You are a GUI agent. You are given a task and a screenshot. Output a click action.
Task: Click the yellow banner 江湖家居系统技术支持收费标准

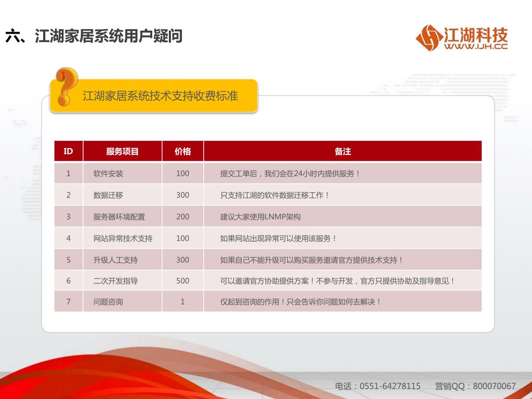coord(154,96)
